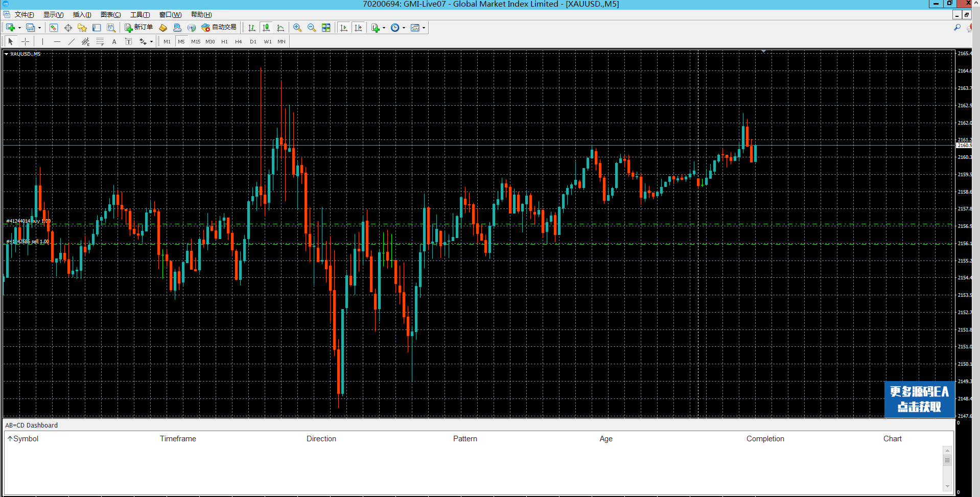Expand the periods clock dropdown arrow
Image resolution: width=980 pixels, height=497 pixels.
pos(404,28)
